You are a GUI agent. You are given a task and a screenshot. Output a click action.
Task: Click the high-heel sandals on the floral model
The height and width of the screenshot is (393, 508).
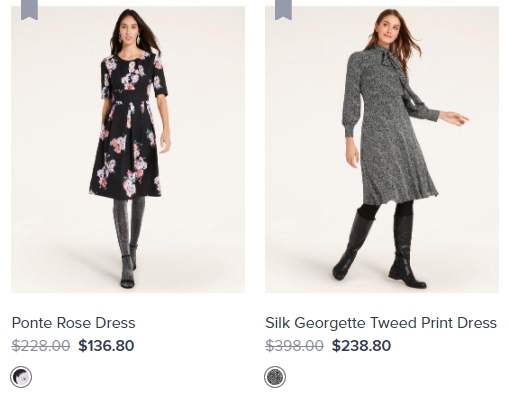(129, 270)
